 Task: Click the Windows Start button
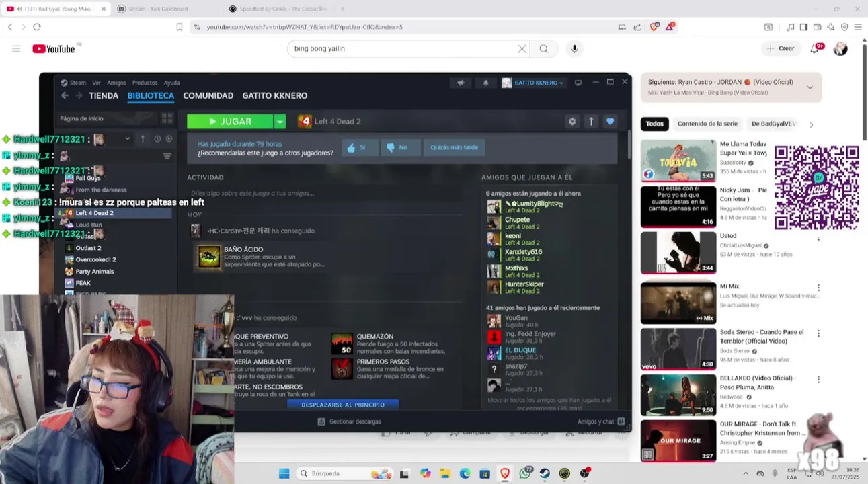click(284, 473)
